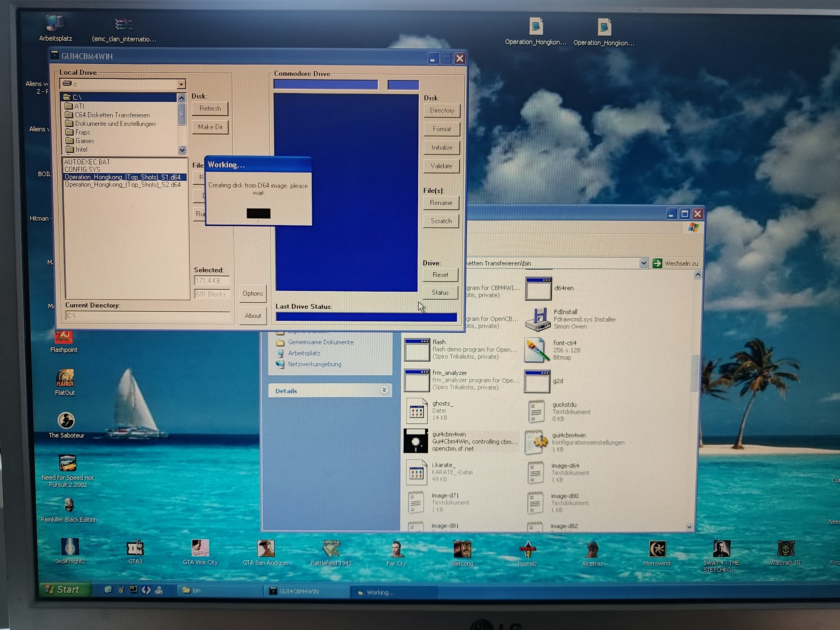
Task: Click the Rename button
Action: tap(441, 203)
